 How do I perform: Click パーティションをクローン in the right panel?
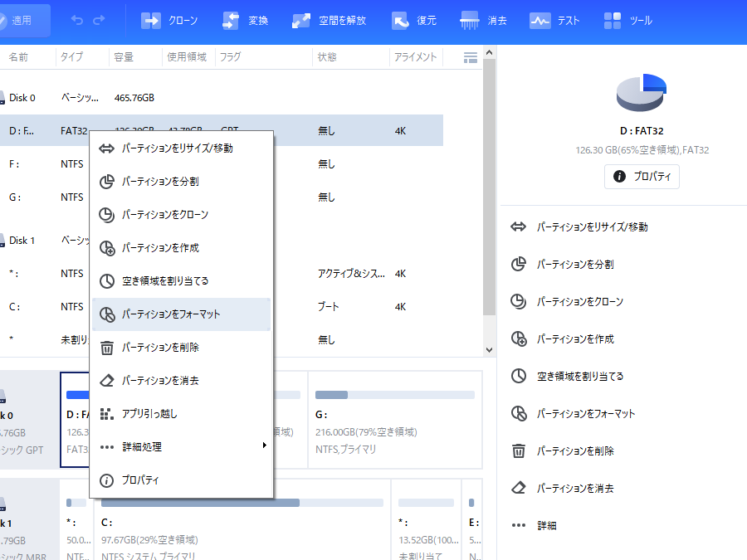click(579, 302)
